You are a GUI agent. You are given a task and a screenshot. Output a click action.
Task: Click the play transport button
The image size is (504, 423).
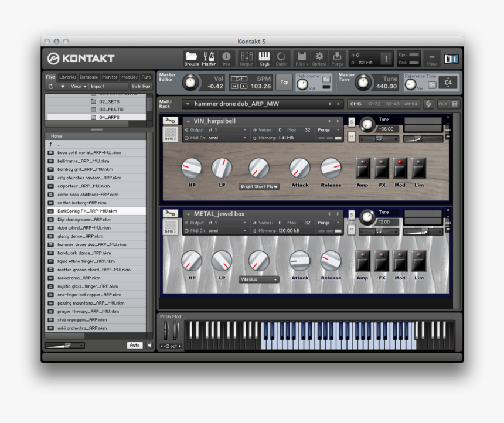244,86
